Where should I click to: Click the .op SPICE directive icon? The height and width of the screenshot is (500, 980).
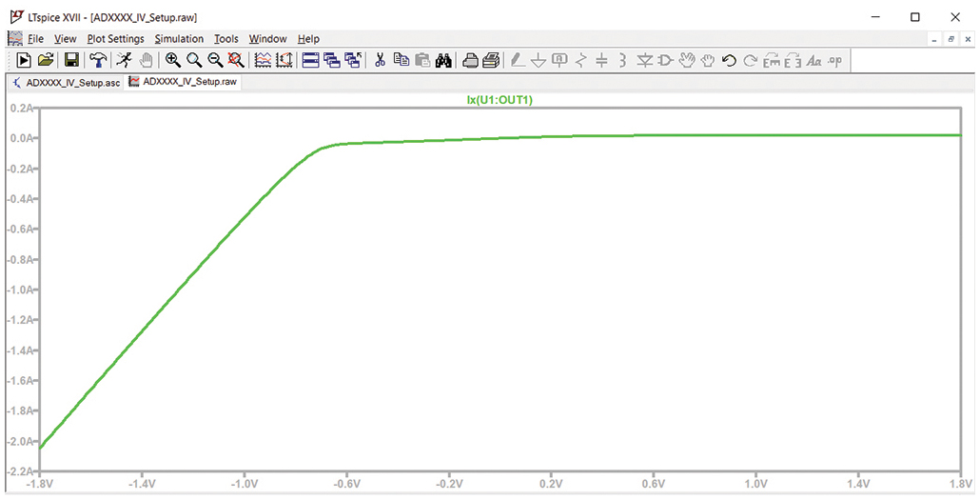tap(835, 60)
